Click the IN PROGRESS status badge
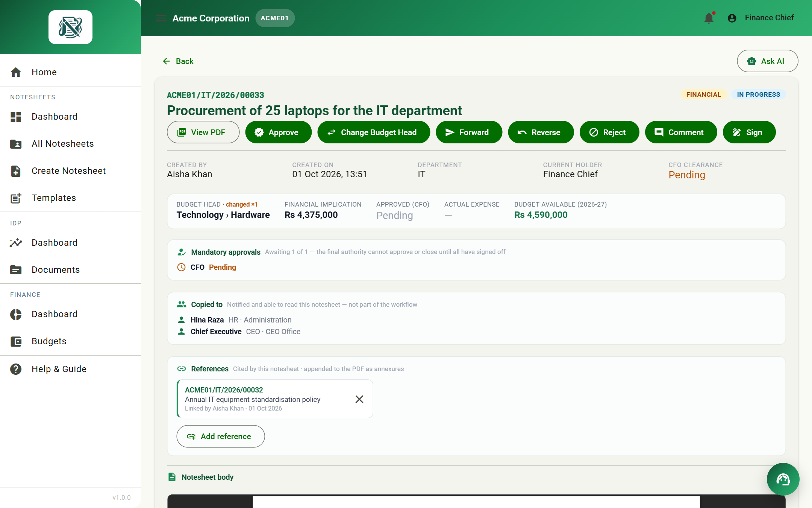 click(758, 94)
